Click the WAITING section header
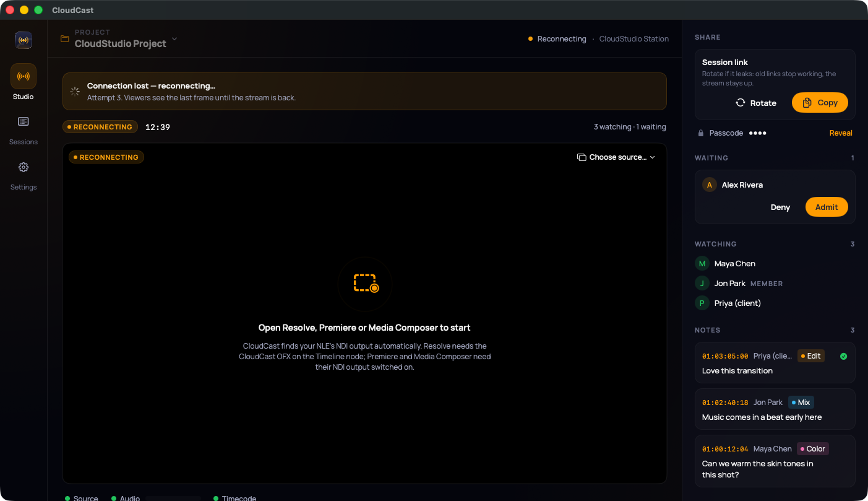The height and width of the screenshot is (501, 868). coord(711,158)
